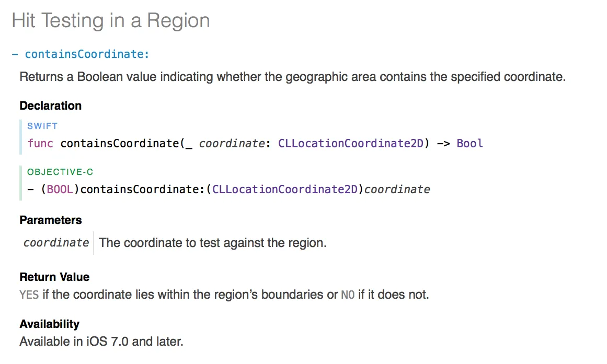
Task: Click the func keyword in Swift code
Action: (x=40, y=144)
